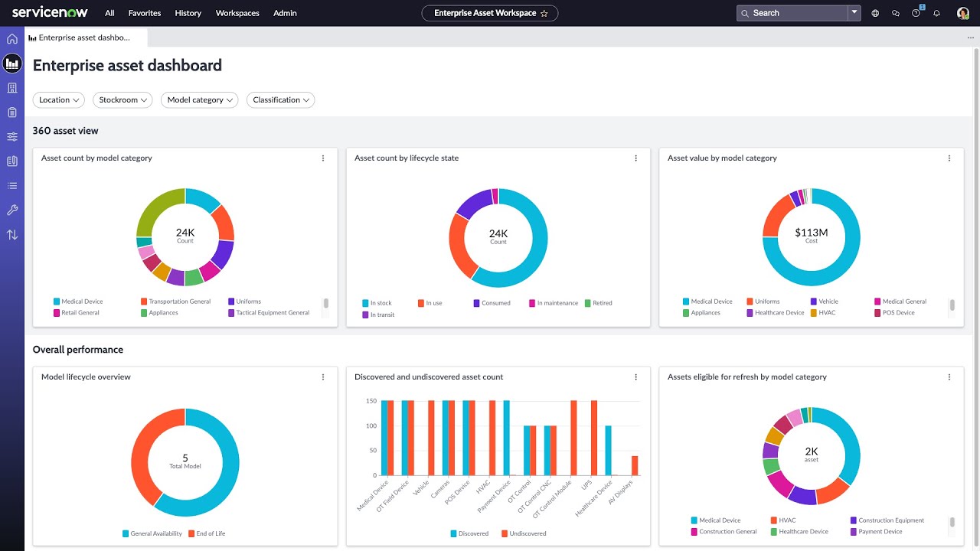The image size is (980, 551).
Task: Click the UPS undiscovered bar in chart
Action: pyautogui.click(x=594, y=438)
